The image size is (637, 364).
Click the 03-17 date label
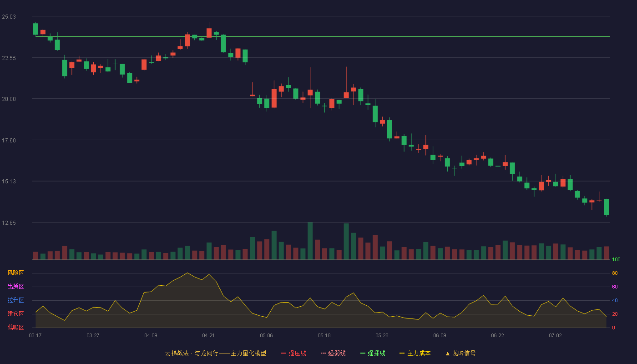point(35,335)
